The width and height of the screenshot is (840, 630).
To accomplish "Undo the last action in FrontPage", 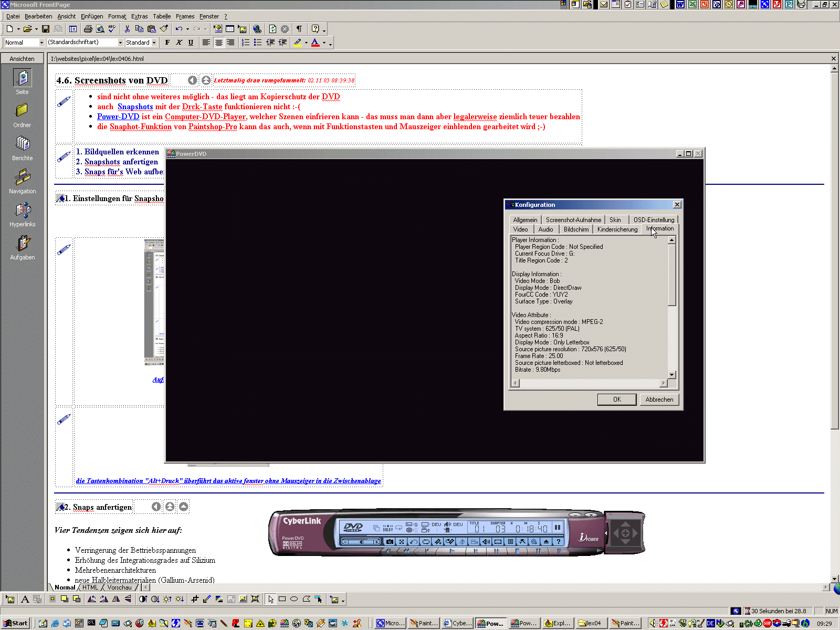I will [x=179, y=29].
